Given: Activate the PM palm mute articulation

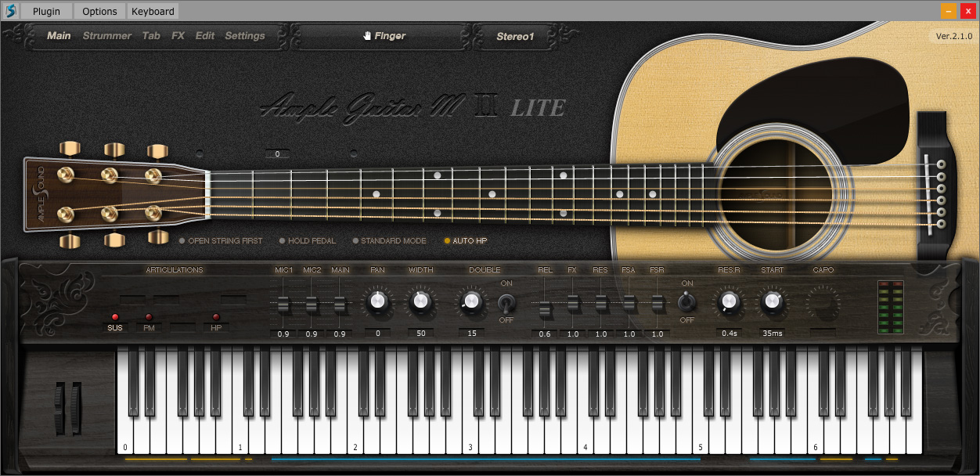Looking at the screenshot, I should [x=149, y=327].
